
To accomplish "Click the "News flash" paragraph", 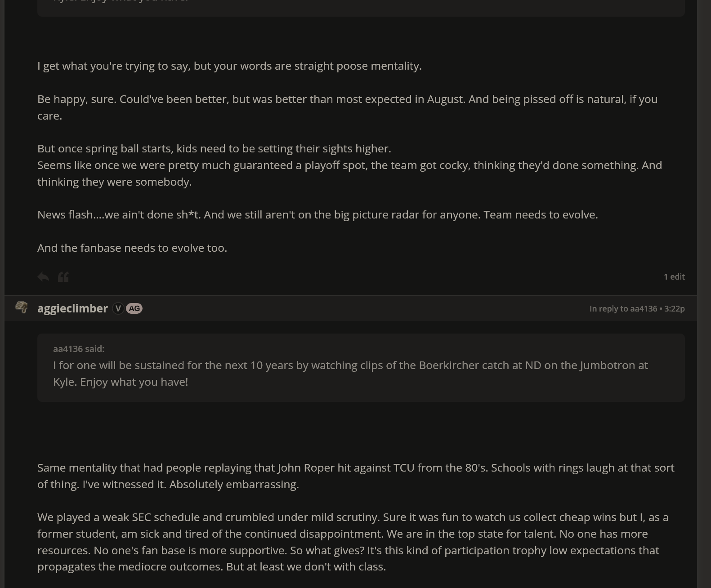I will (317, 215).
